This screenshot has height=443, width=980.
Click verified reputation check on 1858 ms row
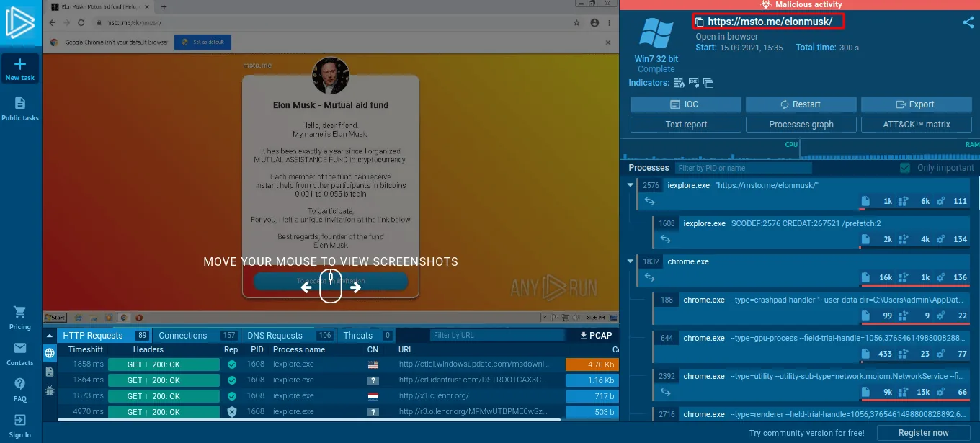(x=231, y=364)
